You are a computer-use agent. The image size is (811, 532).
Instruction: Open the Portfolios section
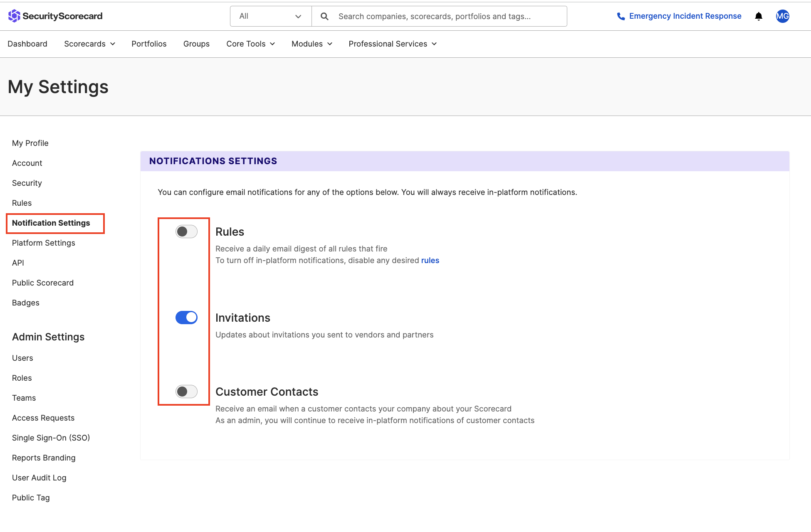coord(148,44)
